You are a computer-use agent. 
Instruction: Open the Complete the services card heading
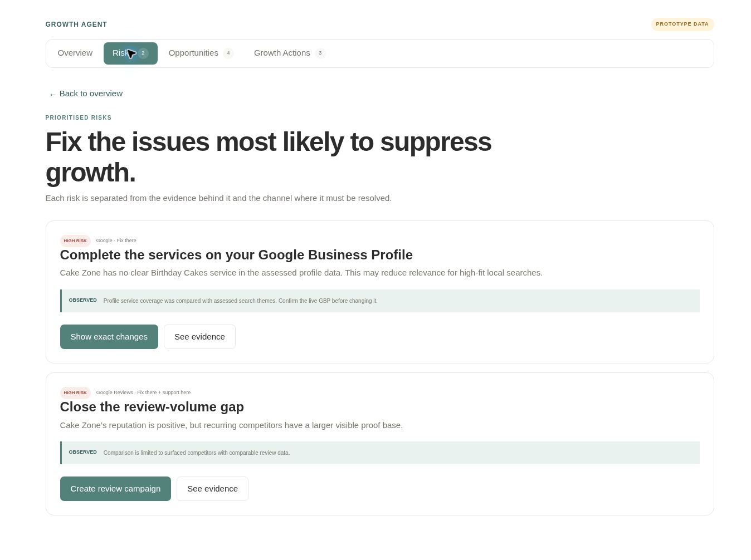[236, 255]
